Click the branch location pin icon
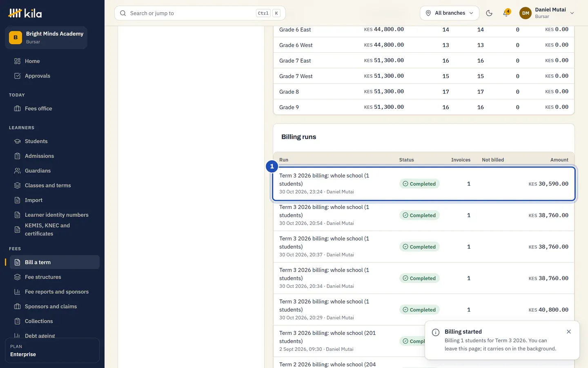Image resolution: width=588 pixels, height=368 pixels. tap(428, 13)
